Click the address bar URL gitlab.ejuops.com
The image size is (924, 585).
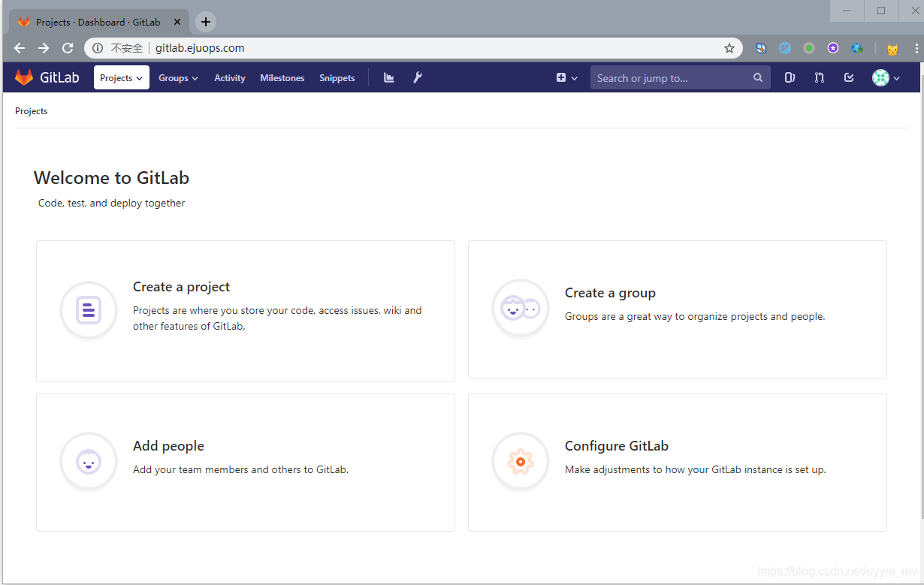200,48
